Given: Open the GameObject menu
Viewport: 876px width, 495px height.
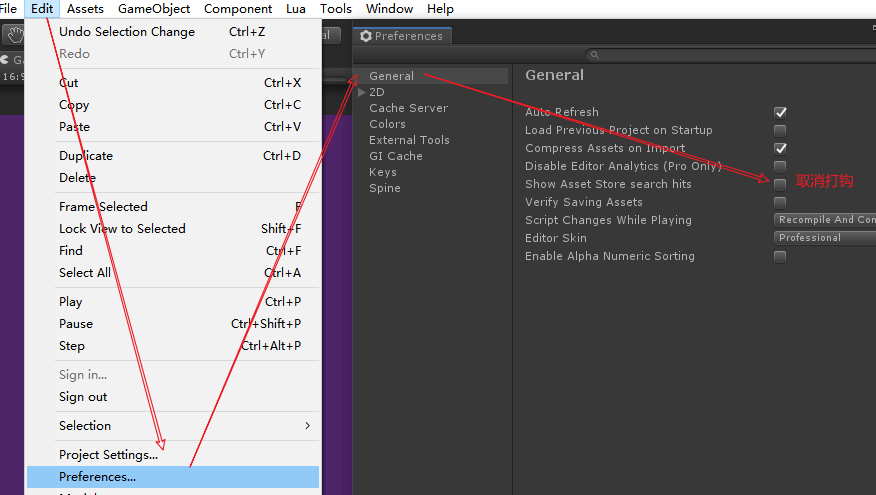Looking at the screenshot, I should (154, 9).
